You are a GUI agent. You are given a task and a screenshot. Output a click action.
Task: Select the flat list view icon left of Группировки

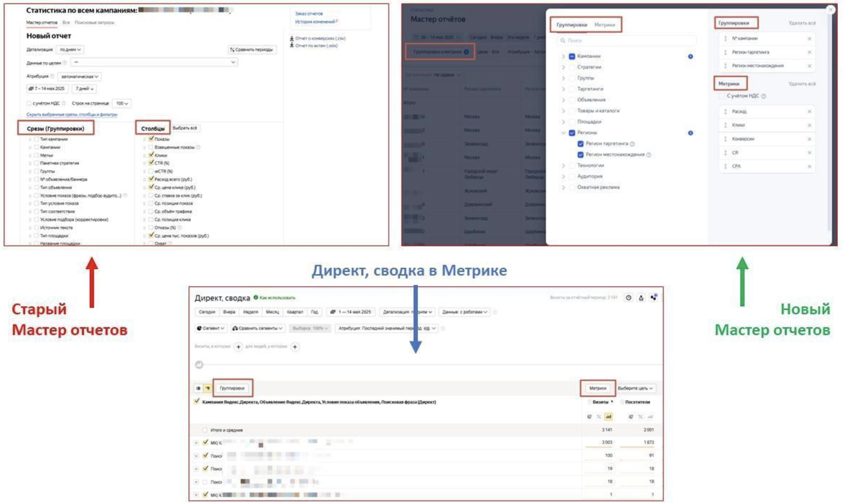[x=198, y=388]
